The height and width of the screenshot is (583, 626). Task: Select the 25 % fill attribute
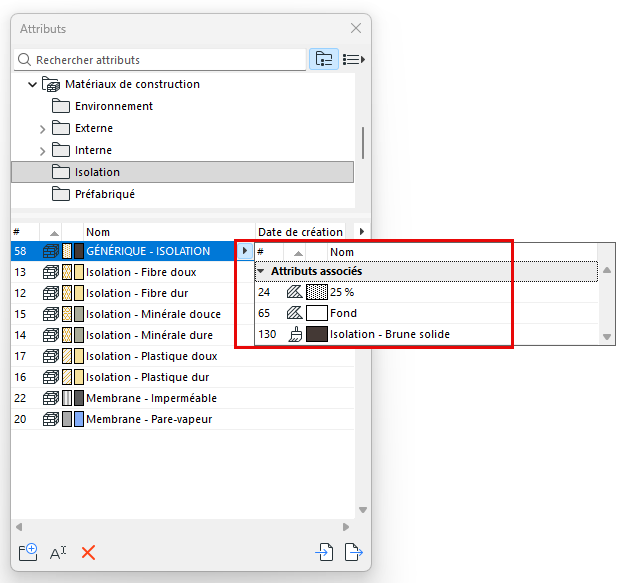[426, 292]
